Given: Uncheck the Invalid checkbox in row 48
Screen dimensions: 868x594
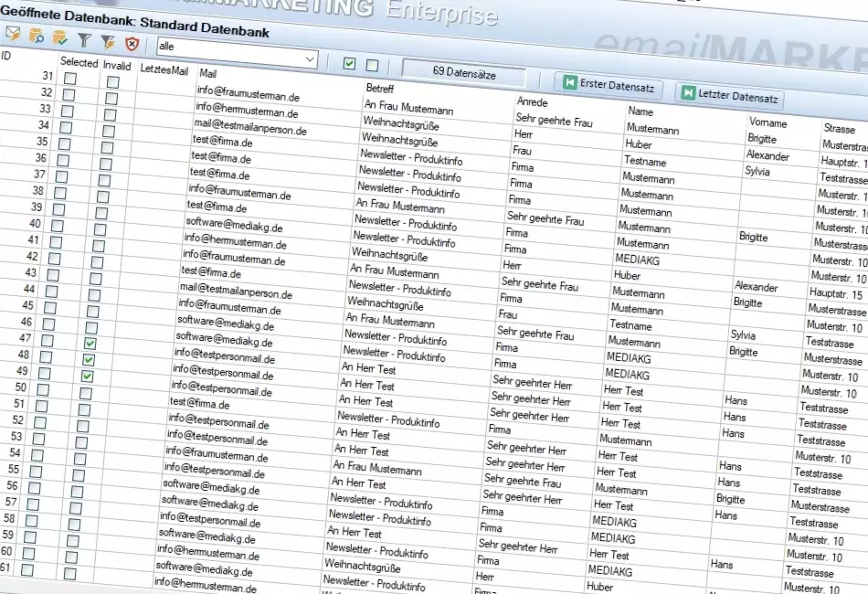Looking at the screenshot, I should click(x=89, y=360).
